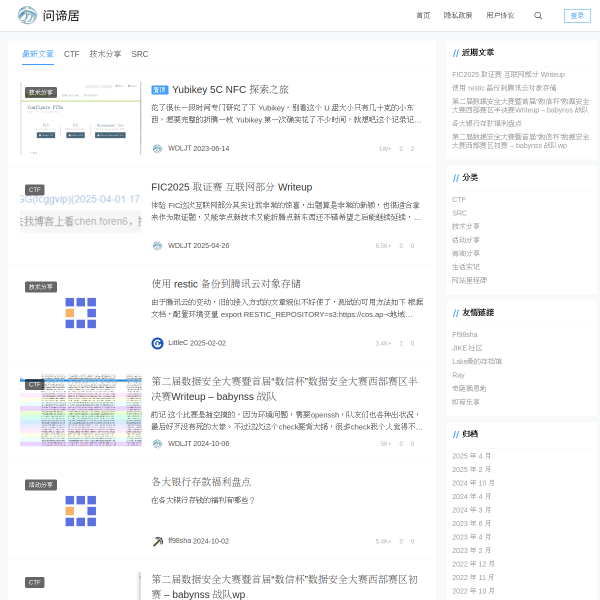Click LittleC author avatar icon
The image size is (600, 600).
(x=157, y=343)
